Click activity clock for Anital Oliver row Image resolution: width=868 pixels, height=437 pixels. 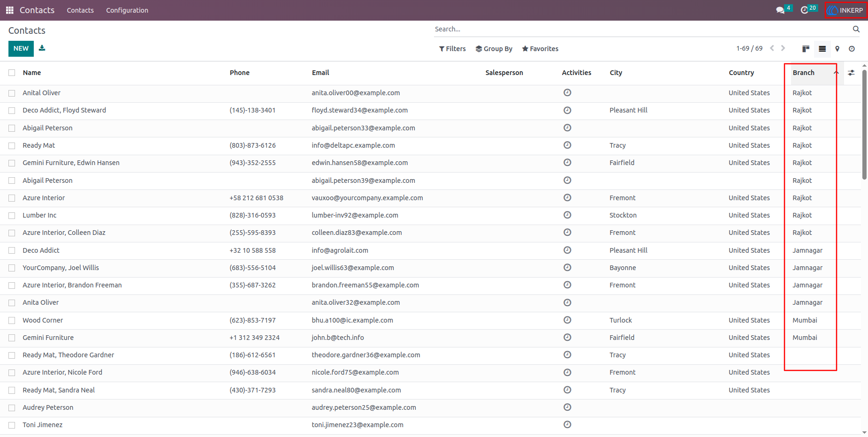(x=567, y=92)
